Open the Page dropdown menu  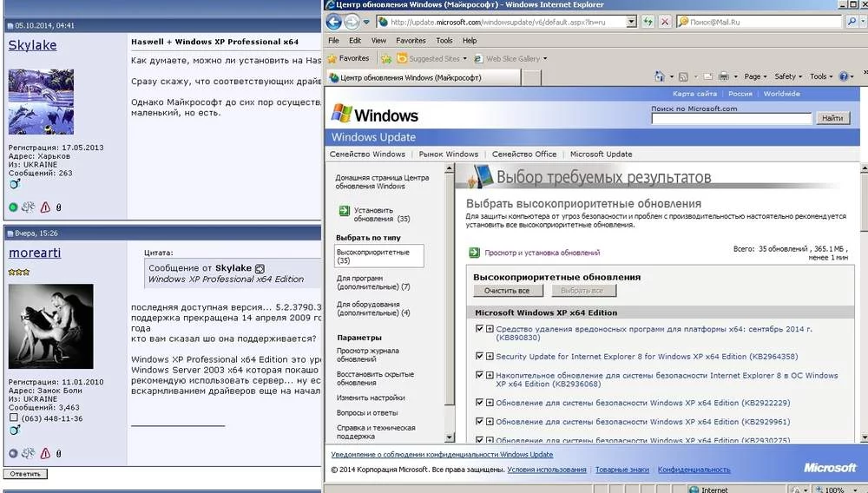(755, 76)
